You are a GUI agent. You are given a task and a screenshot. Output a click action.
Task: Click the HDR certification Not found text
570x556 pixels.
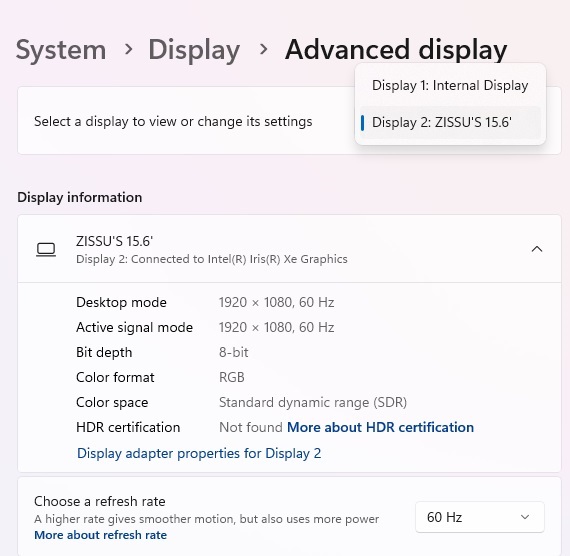click(251, 427)
